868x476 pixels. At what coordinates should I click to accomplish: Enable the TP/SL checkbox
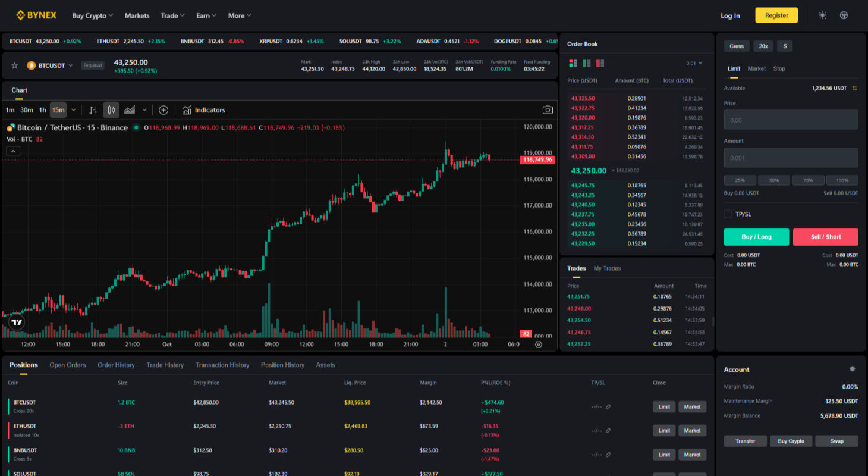[x=728, y=214]
